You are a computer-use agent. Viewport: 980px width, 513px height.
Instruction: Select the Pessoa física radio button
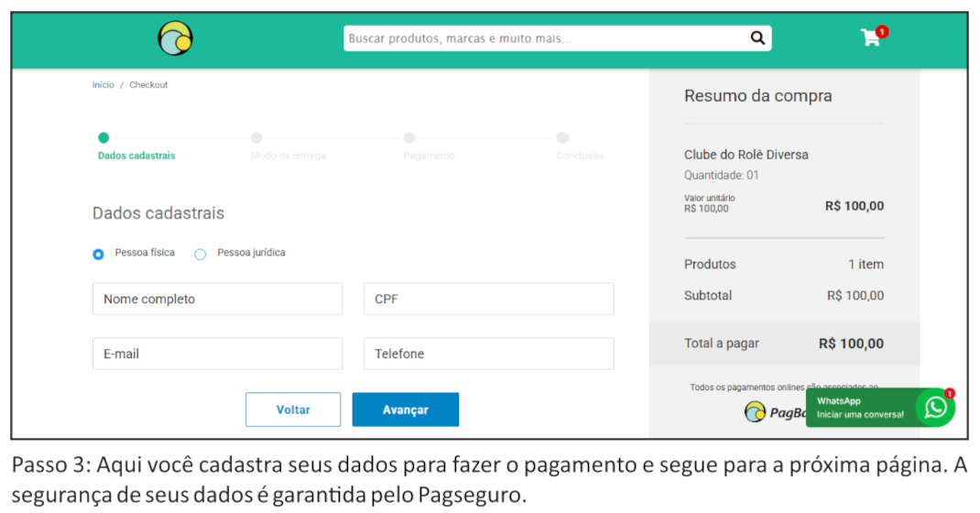point(98,254)
